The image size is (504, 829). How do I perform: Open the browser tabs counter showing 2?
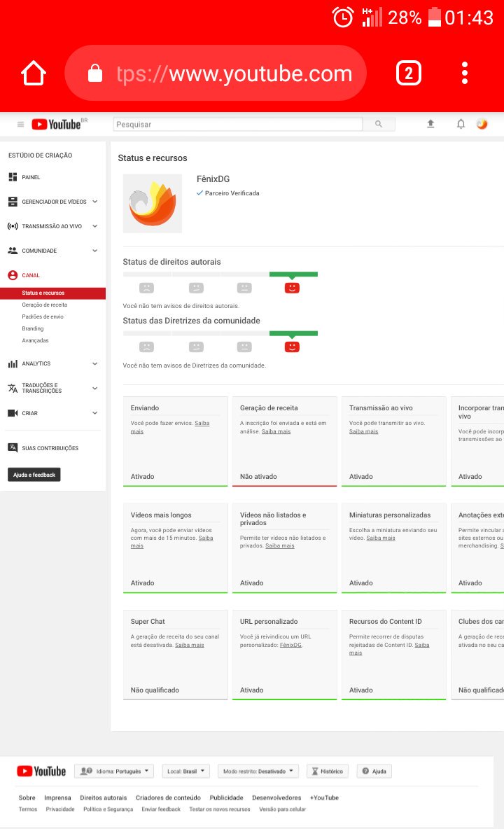[x=408, y=73]
